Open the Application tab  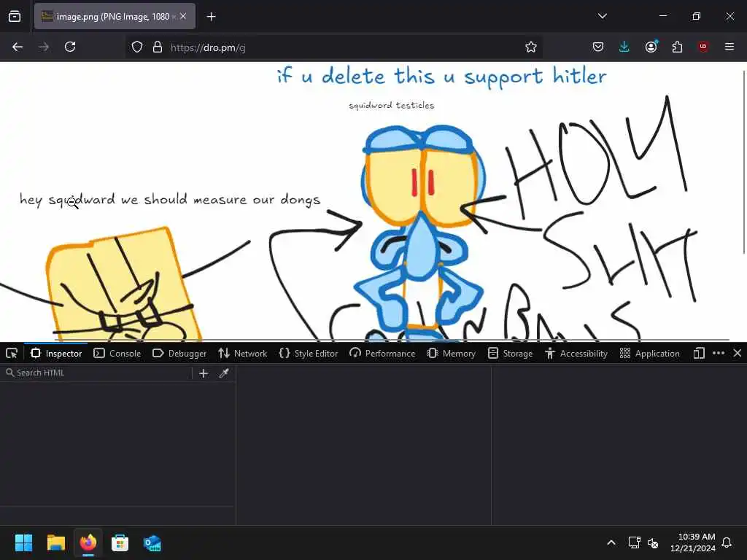click(650, 354)
